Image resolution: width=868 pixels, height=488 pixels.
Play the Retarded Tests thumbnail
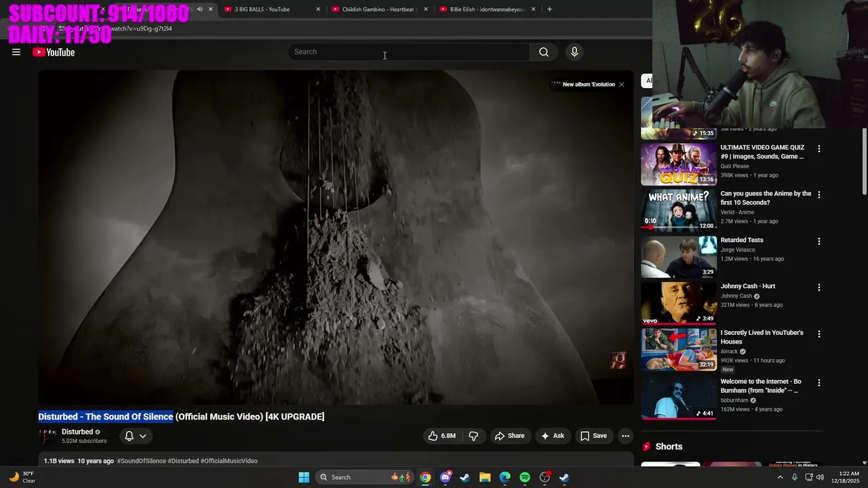tap(679, 257)
